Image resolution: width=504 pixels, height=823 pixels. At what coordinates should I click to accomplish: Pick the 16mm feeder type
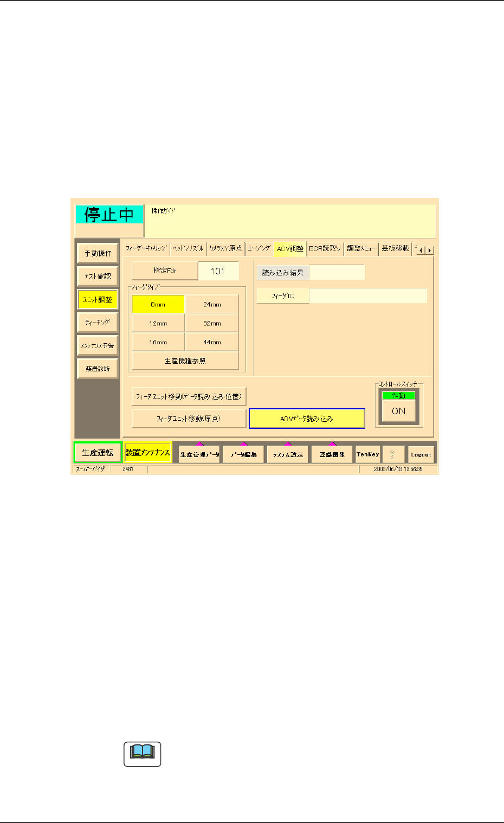click(158, 342)
